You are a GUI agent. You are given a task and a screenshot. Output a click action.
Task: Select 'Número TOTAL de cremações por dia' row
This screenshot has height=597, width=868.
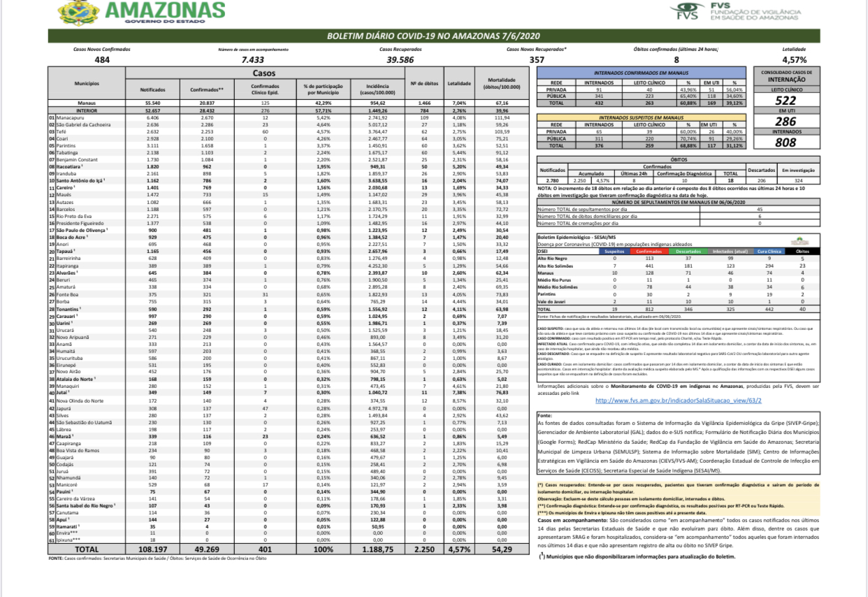click(678, 222)
